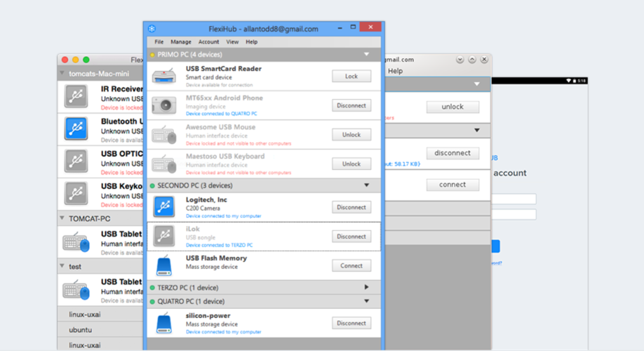Connect the USB Flash Memory
This screenshot has width=644, height=351.
pos(351,266)
